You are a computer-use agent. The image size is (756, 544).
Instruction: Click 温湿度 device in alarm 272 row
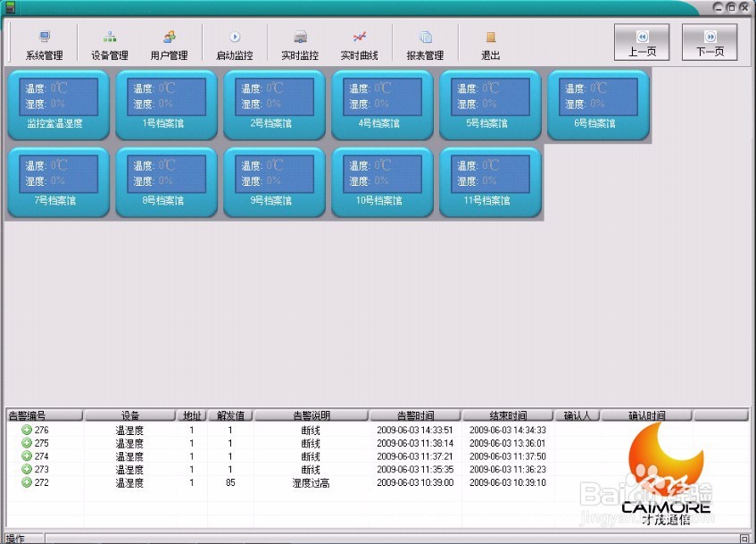click(x=129, y=482)
